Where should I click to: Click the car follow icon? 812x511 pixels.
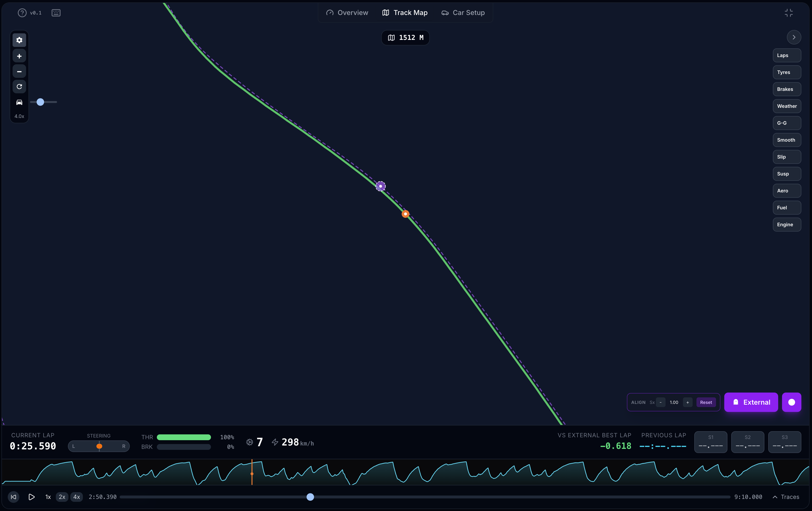point(19,102)
